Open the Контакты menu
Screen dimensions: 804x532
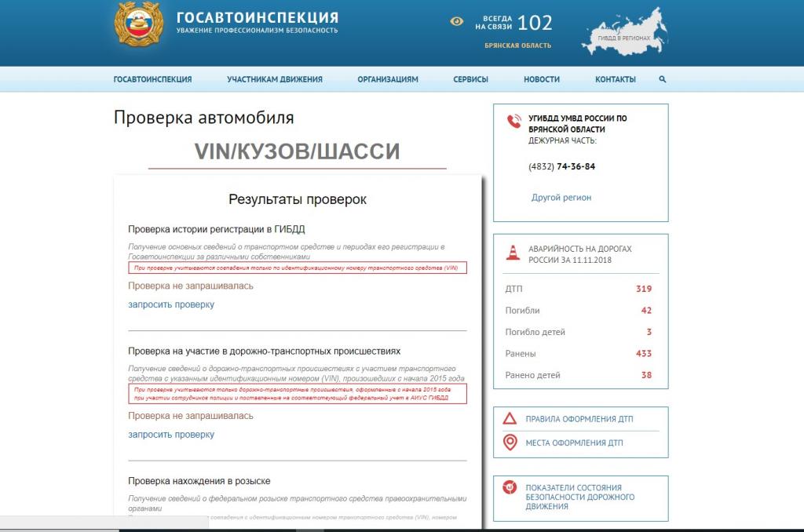(x=616, y=79)
